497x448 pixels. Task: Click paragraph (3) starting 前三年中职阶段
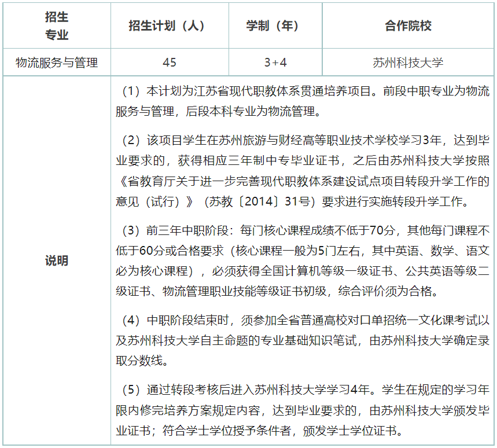coord(303,260)
